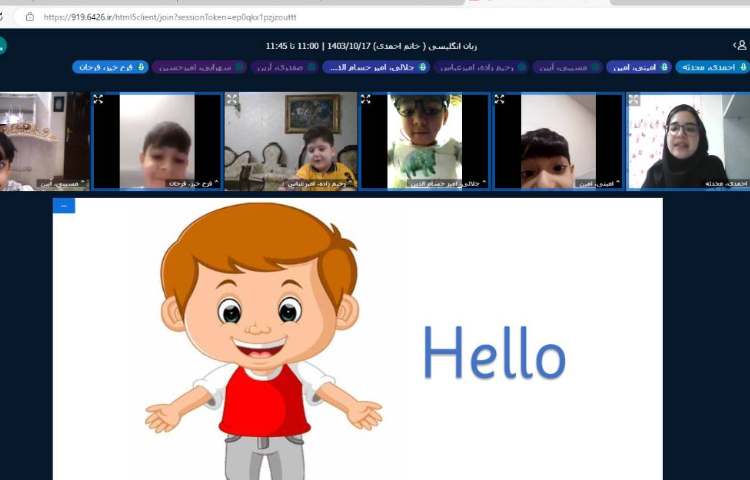Open fullscreen for جلالی امیرحسام الدین's webcam
750x480 pixels.
tap(366, 99)
